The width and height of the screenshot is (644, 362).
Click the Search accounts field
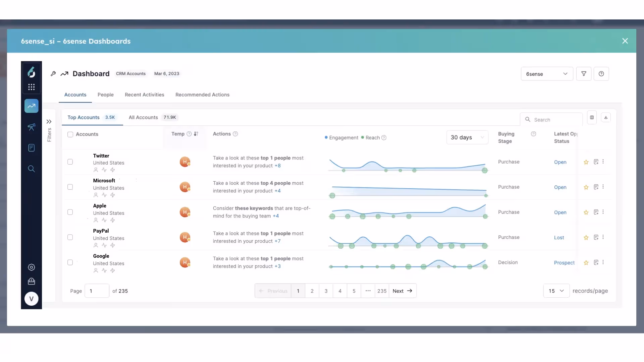pyautogui.click(x=551, y=120)
